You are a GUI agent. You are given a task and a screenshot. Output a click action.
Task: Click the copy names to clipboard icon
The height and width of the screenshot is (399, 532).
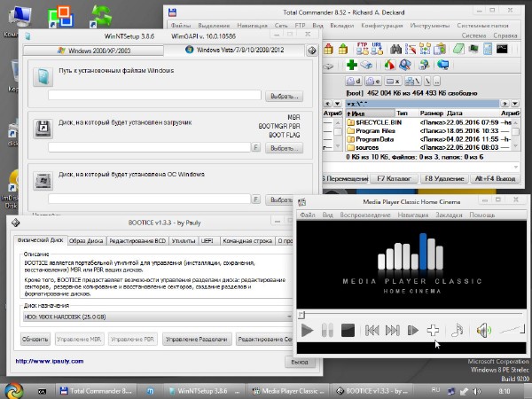click(440, 49)
